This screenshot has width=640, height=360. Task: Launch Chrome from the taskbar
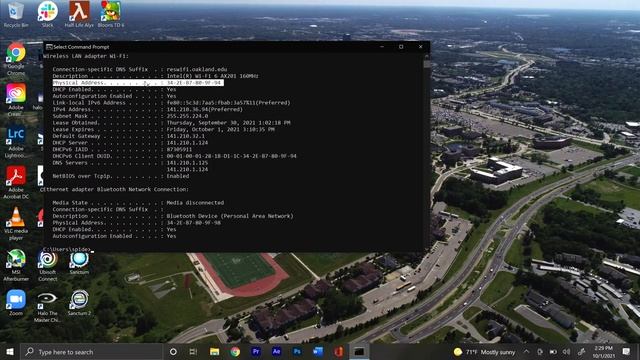pyautogui.click(x=235, y=351)
